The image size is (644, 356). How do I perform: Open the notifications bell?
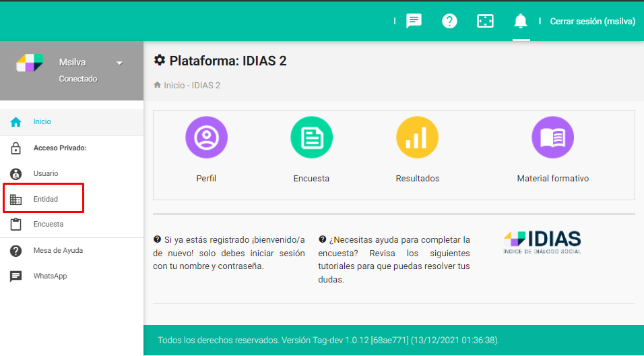[x=521, y=21]
